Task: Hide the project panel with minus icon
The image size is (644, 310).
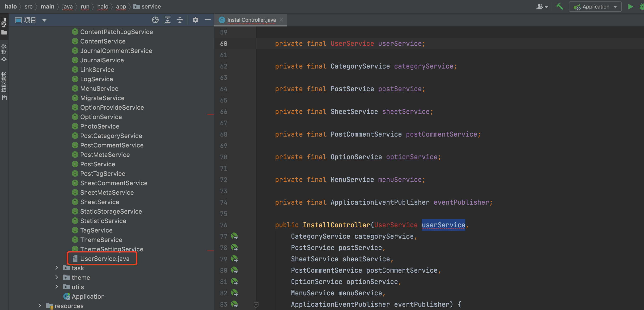Action: point(208,20)
